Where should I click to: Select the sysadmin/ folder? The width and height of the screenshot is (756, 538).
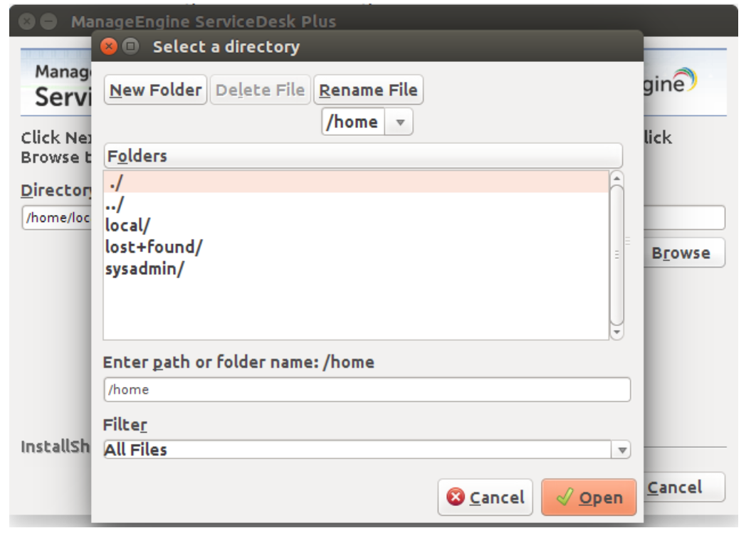(145, 269)
